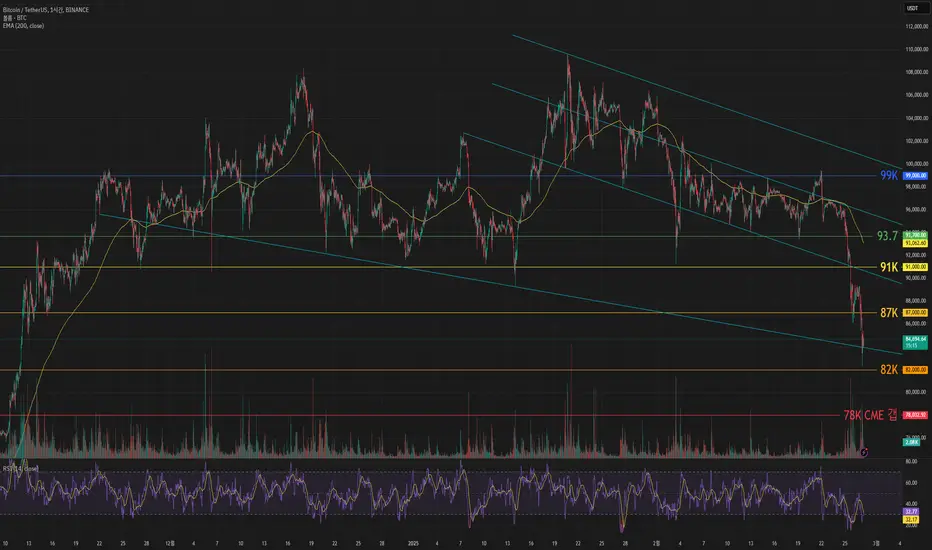932x550 pixels.
Task: Click the yellow RSI 32.17 value tag
Action: pyautogui.click(x=911, y=519)
